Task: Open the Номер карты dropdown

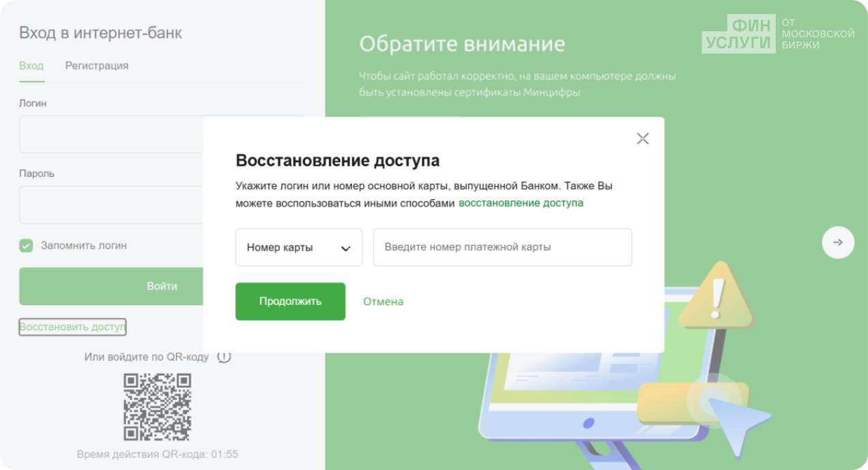Action: [x=298, y=248]
